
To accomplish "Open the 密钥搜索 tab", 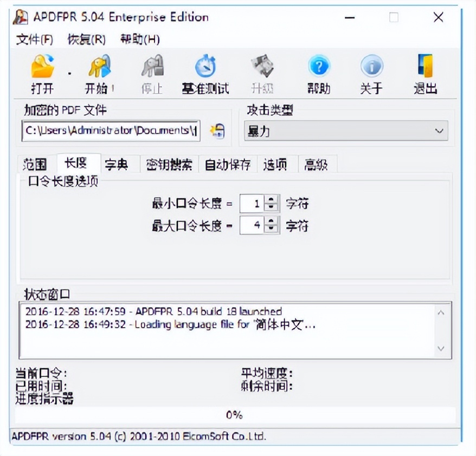I will 169,164.
